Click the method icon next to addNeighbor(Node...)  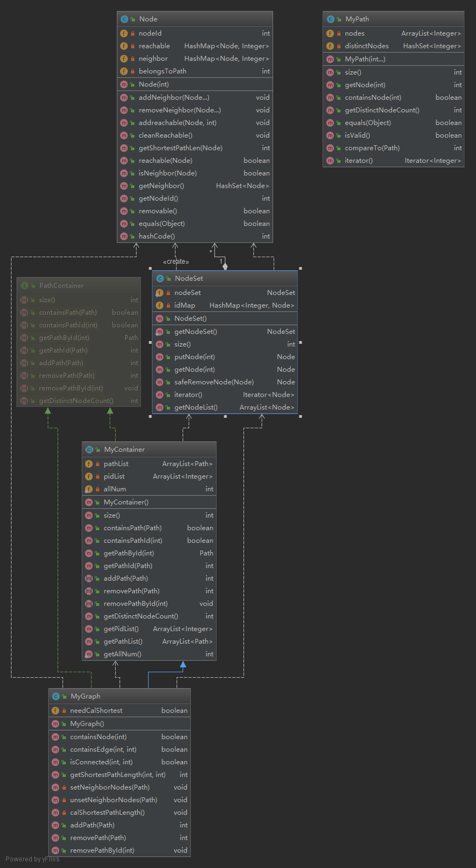pos(124,98)
